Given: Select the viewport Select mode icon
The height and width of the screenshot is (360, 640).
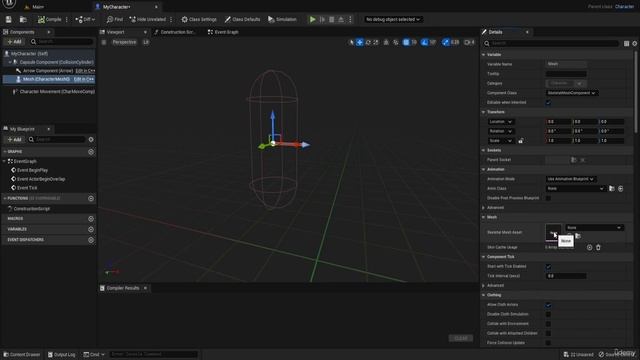Looking at the screenshot, I should tap(351, 42).
